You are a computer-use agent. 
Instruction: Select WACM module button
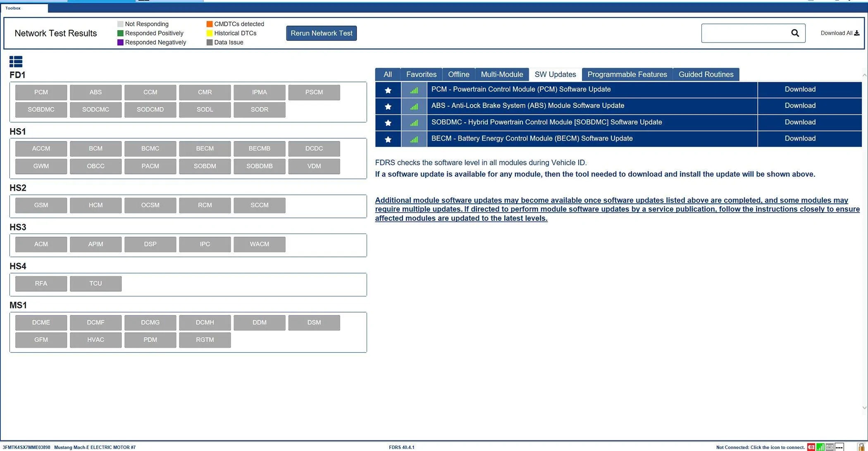click(x=259, y=244)
